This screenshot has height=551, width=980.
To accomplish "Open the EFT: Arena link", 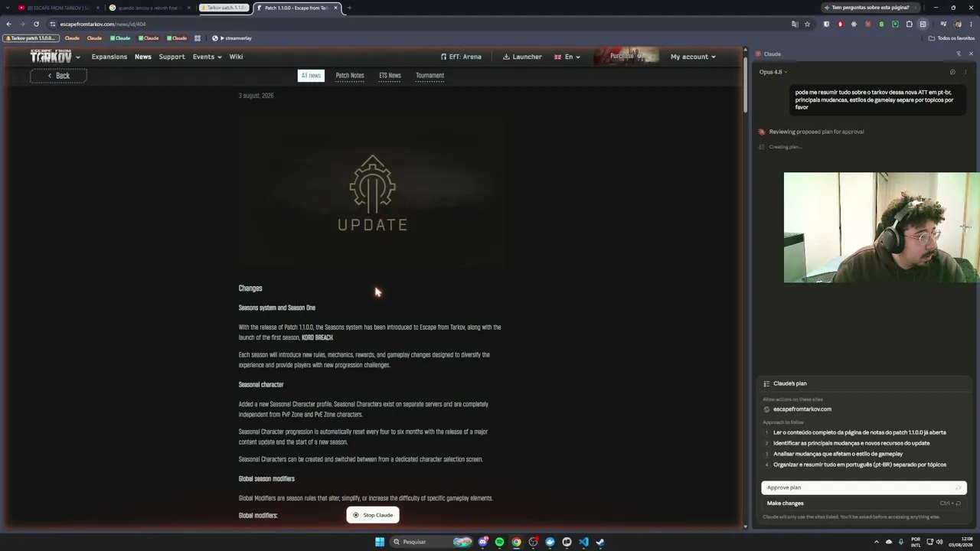I will pos(461,57).
